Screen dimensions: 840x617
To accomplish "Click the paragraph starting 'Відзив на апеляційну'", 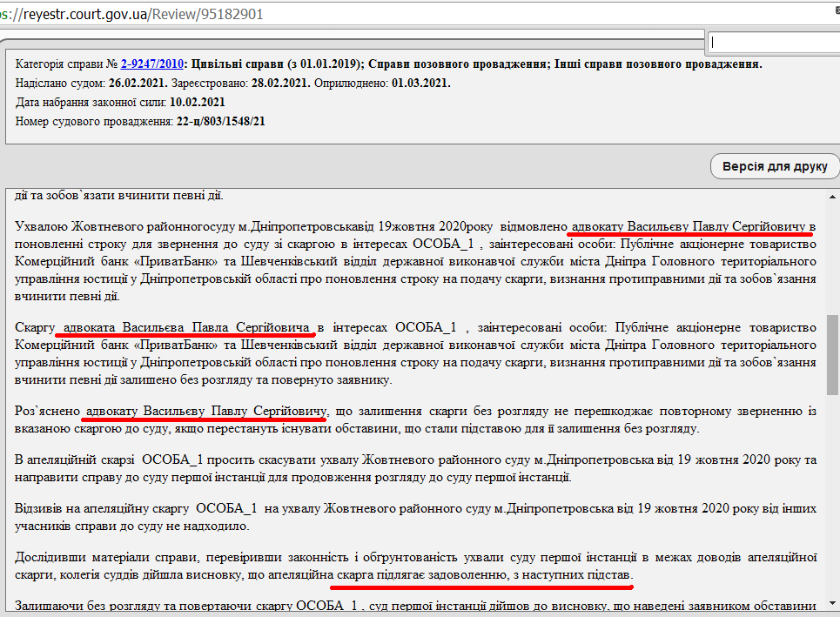I will 416,518.
